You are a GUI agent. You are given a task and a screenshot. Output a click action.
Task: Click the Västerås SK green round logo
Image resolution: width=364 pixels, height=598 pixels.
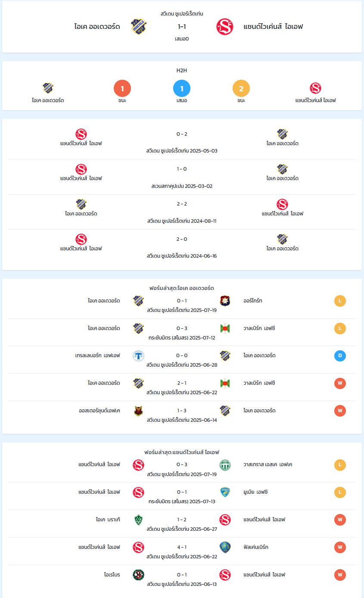[x=225, y=465]
